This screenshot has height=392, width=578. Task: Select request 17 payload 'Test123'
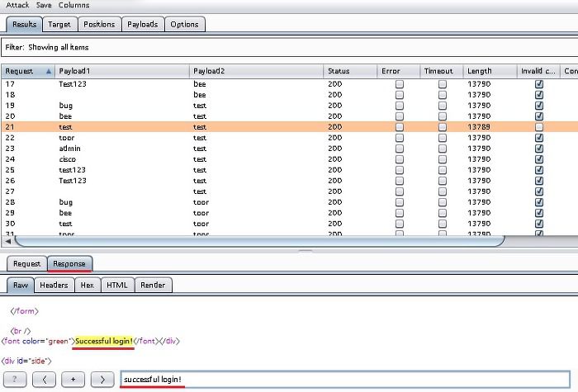(x=73, y=84)
